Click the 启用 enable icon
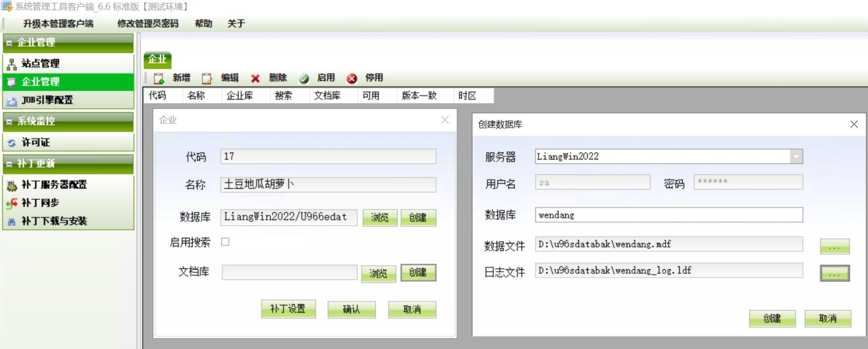Image resolution: width=868 pixels, height=349 pixels. pyautogui.click(x=303, y=78)
